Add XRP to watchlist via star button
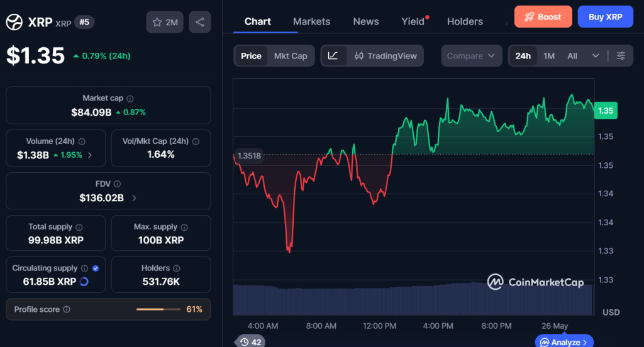This screenshot has width=644, height=347. click(x=165, y=22)
